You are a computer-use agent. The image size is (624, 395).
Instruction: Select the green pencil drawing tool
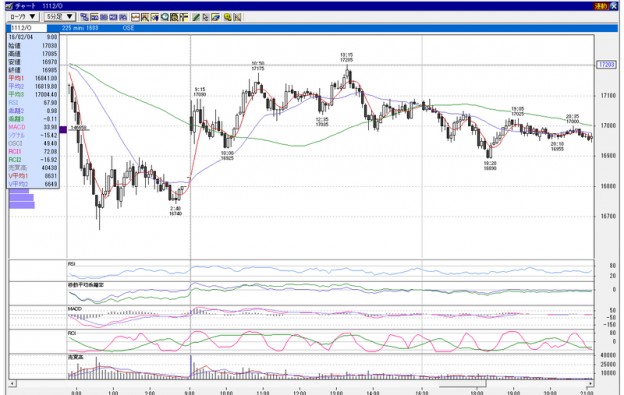[196, 17]
